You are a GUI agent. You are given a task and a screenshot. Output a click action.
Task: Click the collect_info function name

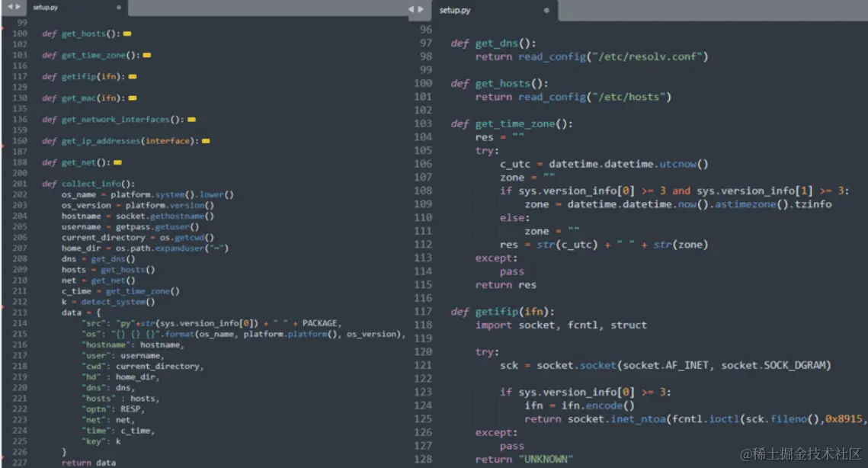point(91,184)
